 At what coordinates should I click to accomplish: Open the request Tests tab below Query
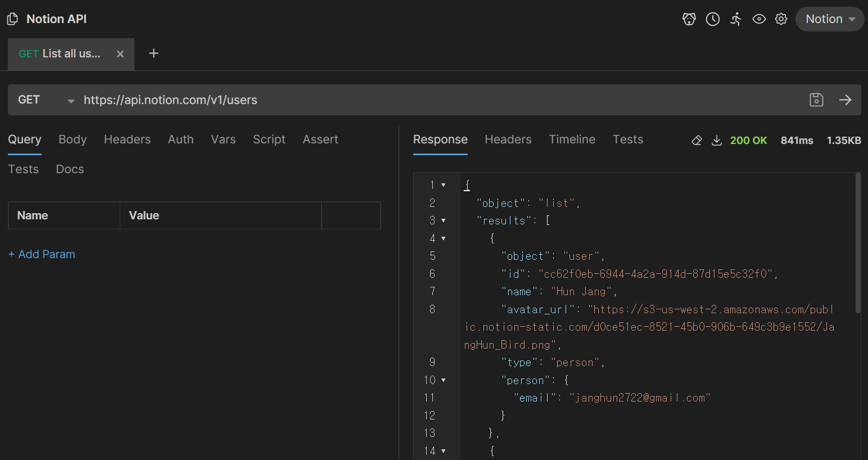(x=24, y=169)
